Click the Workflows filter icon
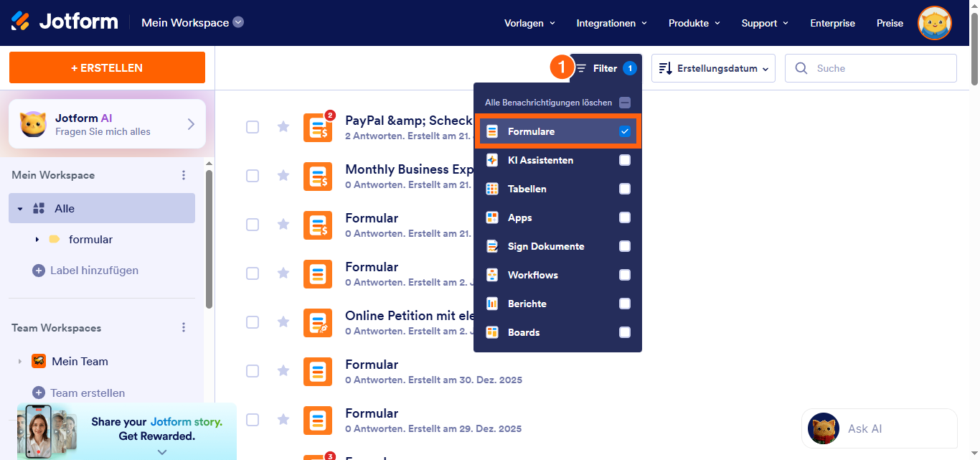The height and width of the screenshot is (460, 980). pyautogui.click(x=492, y=275)
